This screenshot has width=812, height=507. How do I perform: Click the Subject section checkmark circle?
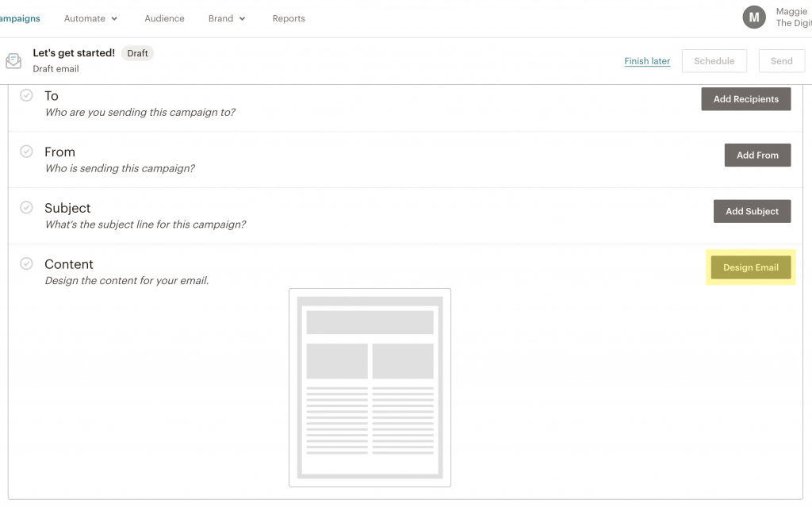(26, 207)
